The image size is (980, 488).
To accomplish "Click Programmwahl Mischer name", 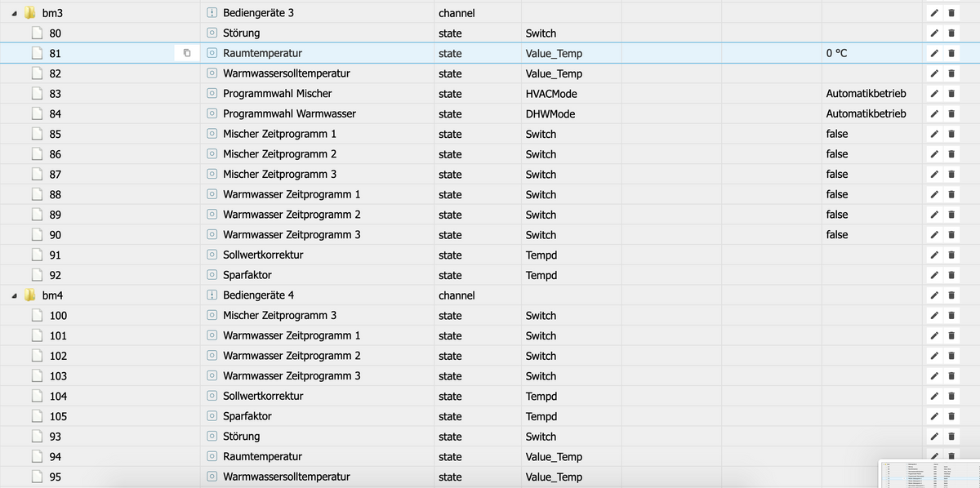I will point(278,94).
